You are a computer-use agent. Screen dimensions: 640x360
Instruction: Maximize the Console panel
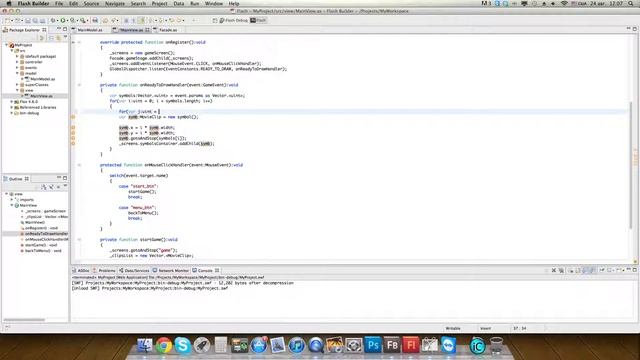click(x=635, y=270)
